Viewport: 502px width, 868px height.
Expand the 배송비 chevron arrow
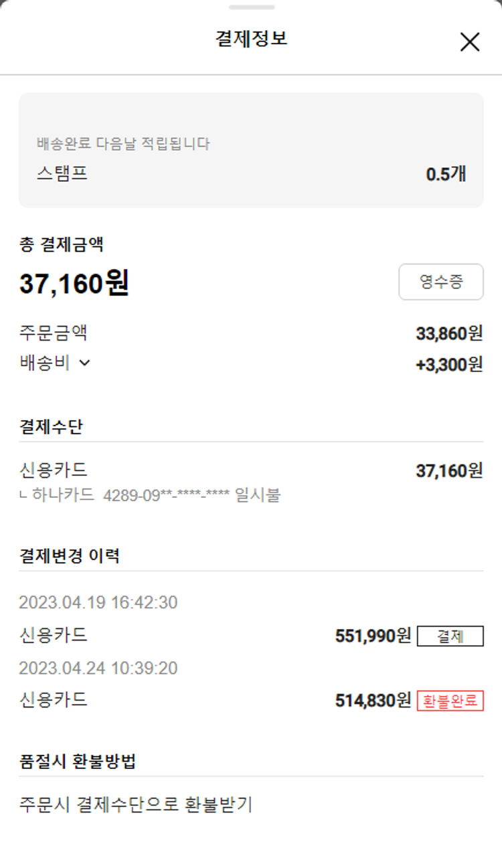click(84, 363)
